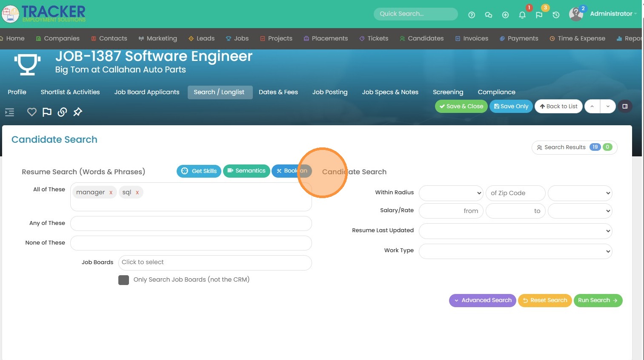Expand the Advanced Search options
The image size is (644, 360).
[x=483, y=300]
